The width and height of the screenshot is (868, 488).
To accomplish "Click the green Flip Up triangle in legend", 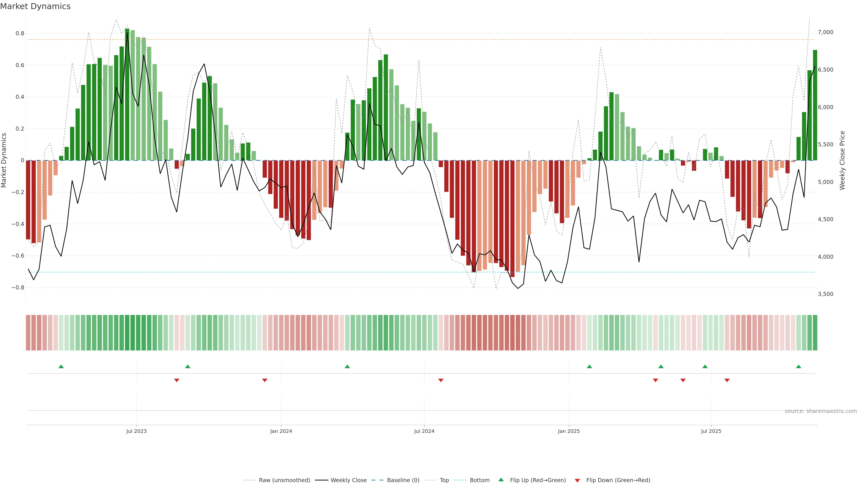I will tap(501, 480).
